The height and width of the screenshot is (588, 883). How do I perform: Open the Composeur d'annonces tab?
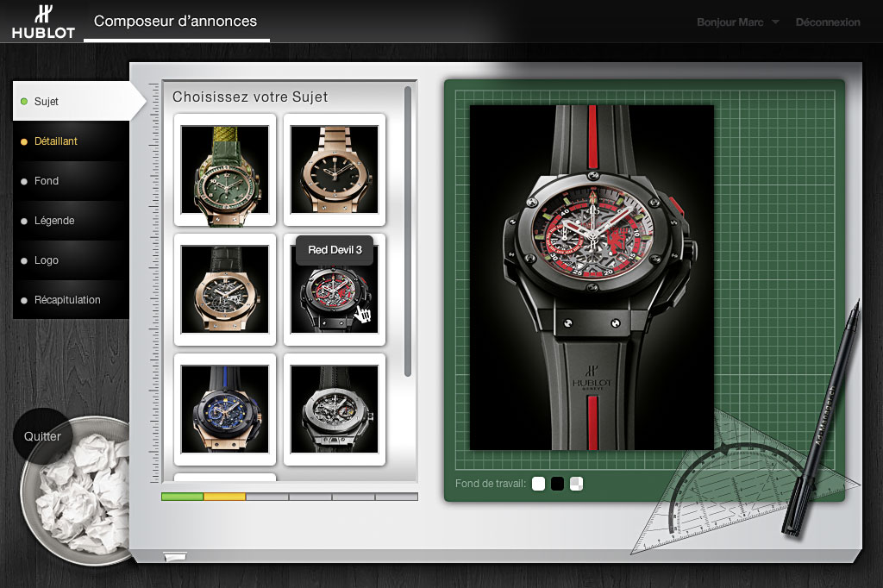(176, 22)
